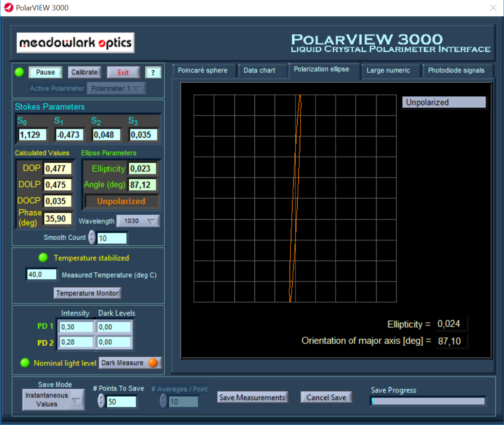Switch to the Data chart tab

tap(260, 71)
